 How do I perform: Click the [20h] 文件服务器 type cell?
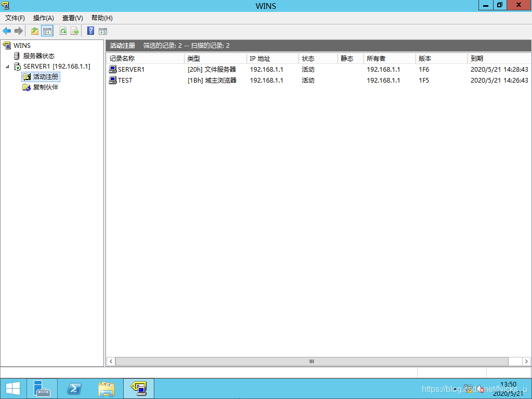click(212, 70)
